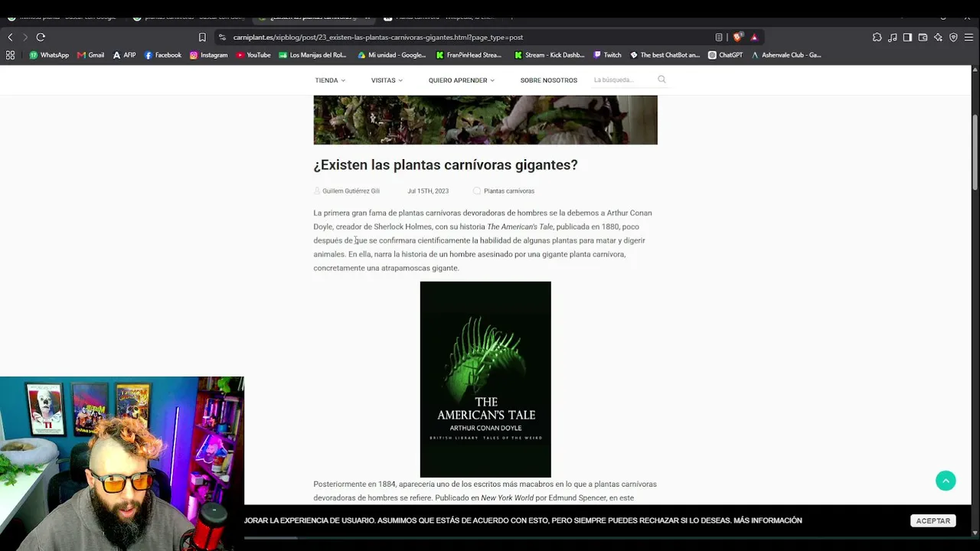Viewport: 980px width, 551px height.
Task: Open the Leo AI sparkle icon
Action: click(938, 37)
